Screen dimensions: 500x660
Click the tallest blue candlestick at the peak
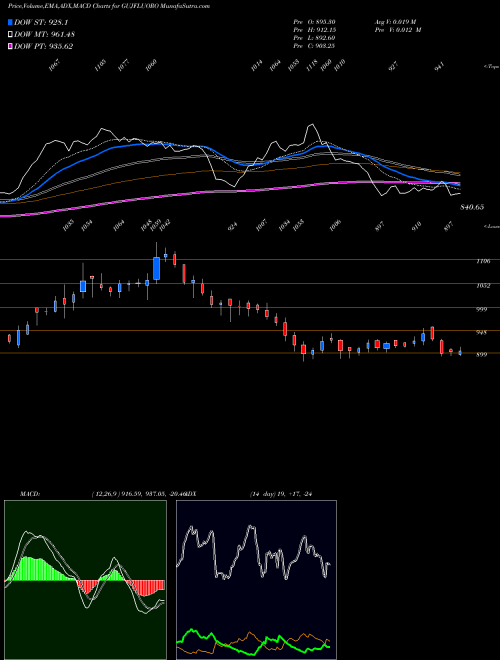tap(157, 268)
